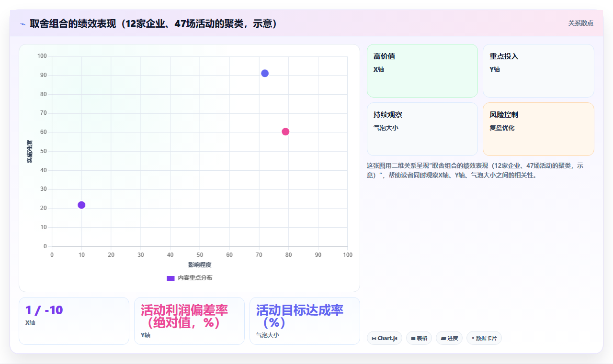This screenshot has width=613, height=364.
Task: Click y-axis tick label 50
Action: (44, 151)
